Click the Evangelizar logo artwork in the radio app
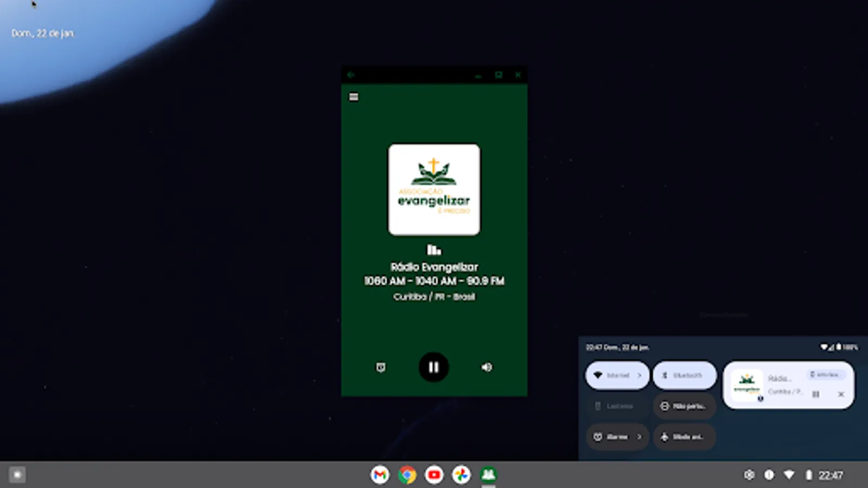The image size is (868, 488). pyautogui.click(x=434, y=190)
